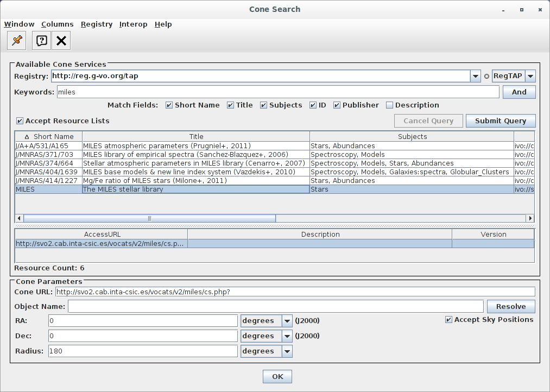Screen dimensions: 550x392
Task: Uncheck the Subjects match field
Action: tap(263, 105)
